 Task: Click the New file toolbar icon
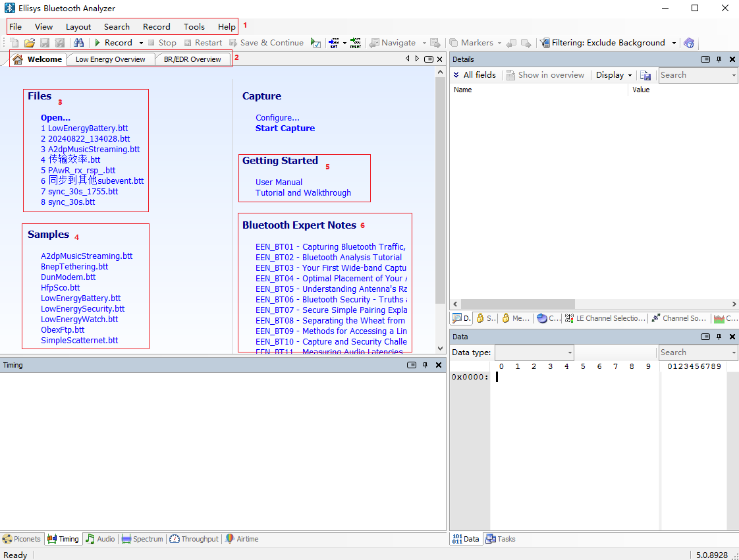[x=14, y=43]
